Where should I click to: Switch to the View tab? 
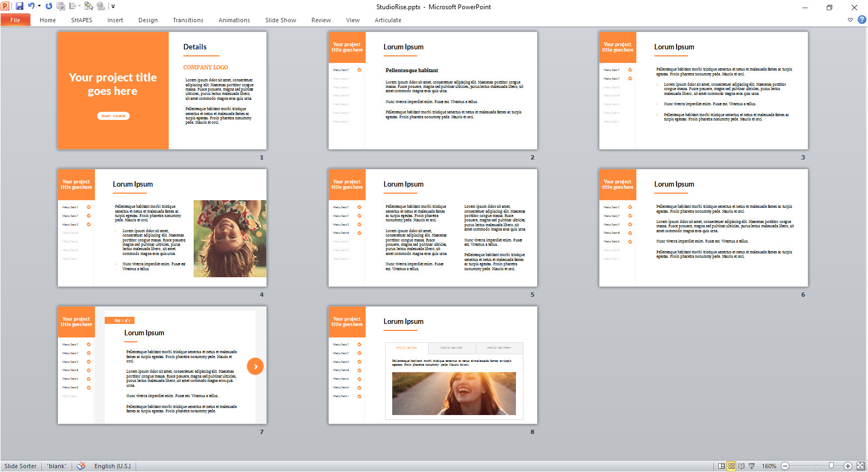point(353,20)
